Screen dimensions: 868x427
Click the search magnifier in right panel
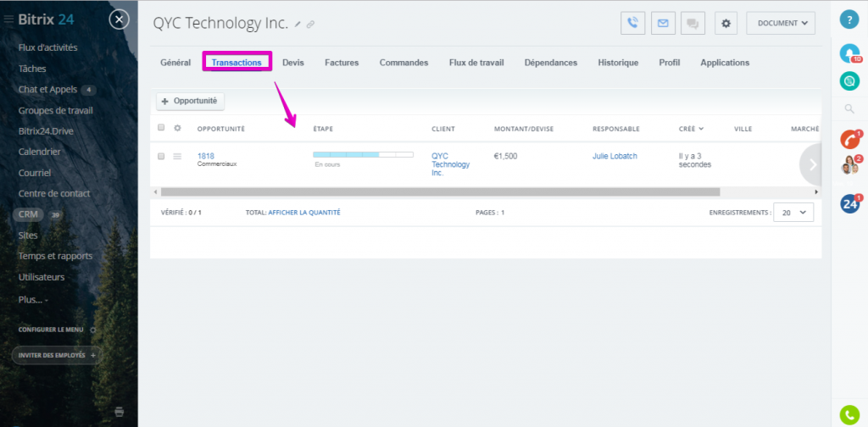click(x=849, y=109)
